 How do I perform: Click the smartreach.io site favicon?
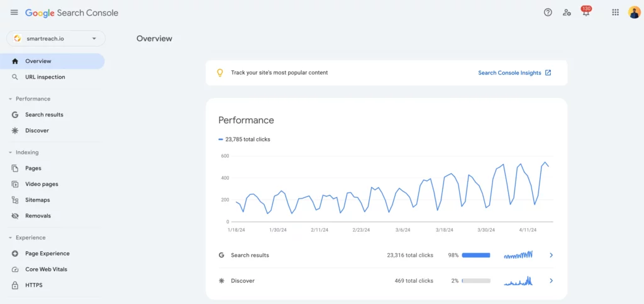tap(17, 38)
